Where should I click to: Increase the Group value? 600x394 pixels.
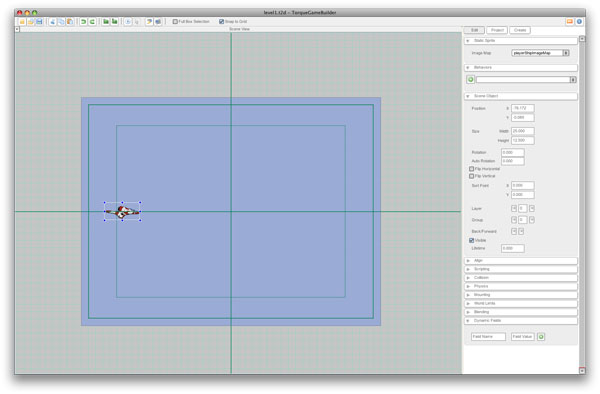[x=532, y=220]
